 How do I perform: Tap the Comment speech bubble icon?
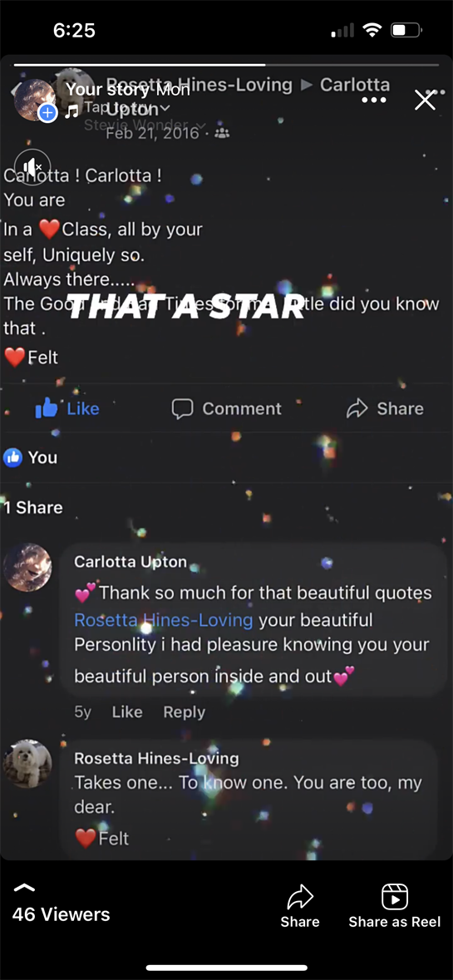click(x=182, y=409)
